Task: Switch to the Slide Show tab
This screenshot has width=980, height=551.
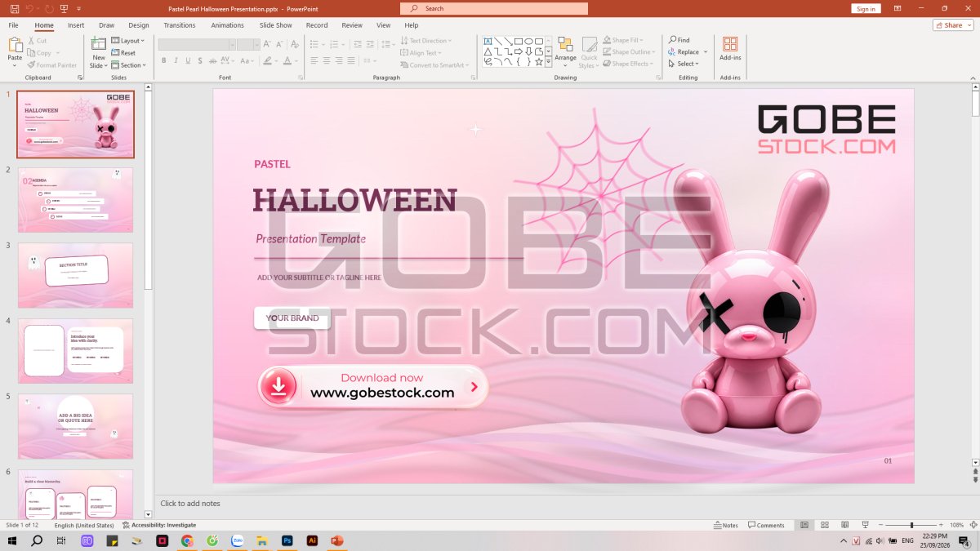Action: point(276,25)
